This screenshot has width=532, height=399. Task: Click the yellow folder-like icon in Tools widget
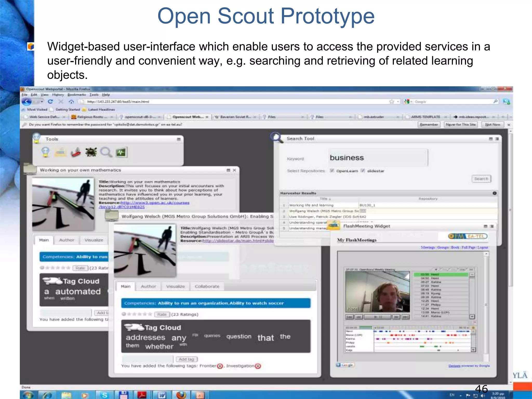tap(61, 152)
